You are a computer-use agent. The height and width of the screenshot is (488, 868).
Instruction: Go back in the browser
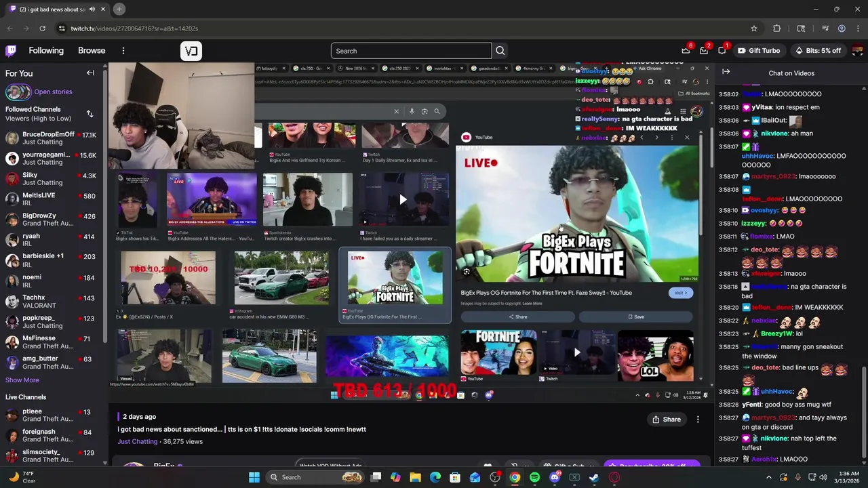9,28
